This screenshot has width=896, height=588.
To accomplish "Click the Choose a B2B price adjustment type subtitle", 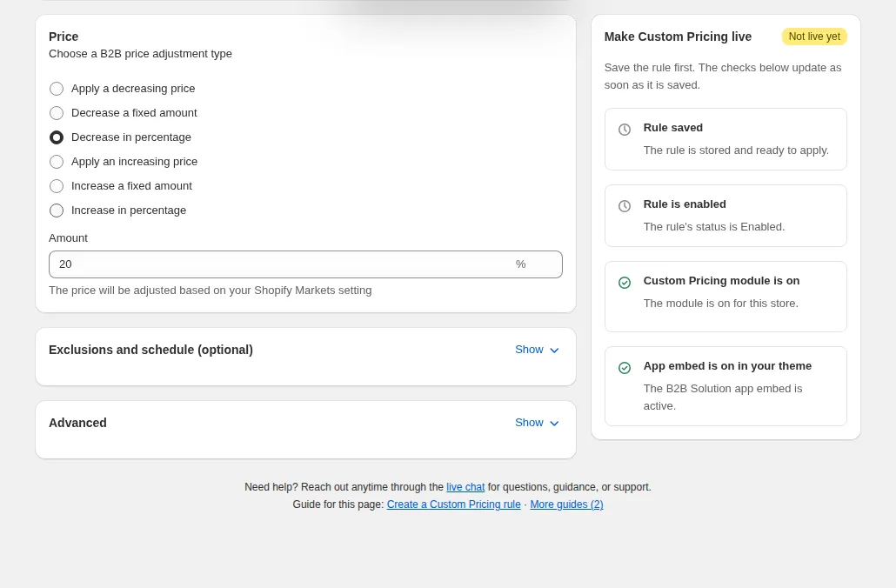I will [x=141, y=54].
